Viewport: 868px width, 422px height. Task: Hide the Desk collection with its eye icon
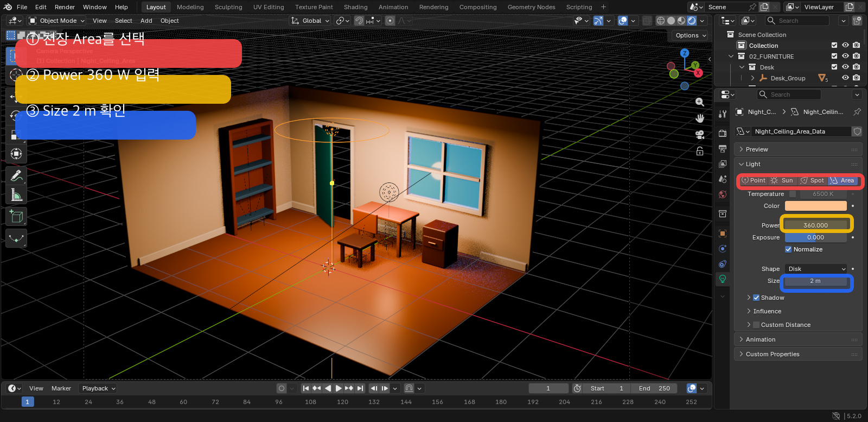click(x=845, y=67)
